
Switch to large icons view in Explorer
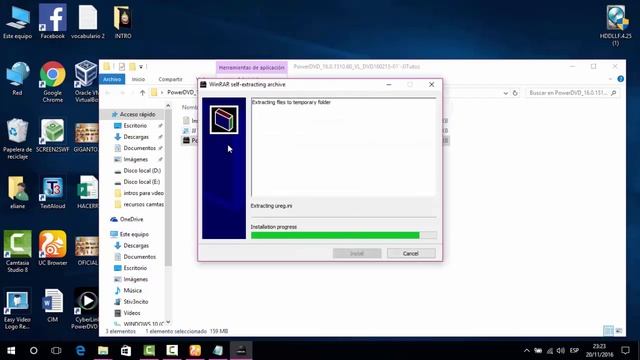coord(619,331)
